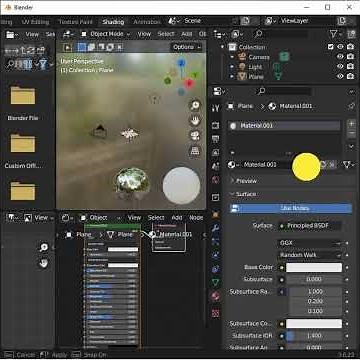The height and width of the screenshot is (360, 360).
Task: Open the GGX distribution dropdown
Action: tap(310, 243)
